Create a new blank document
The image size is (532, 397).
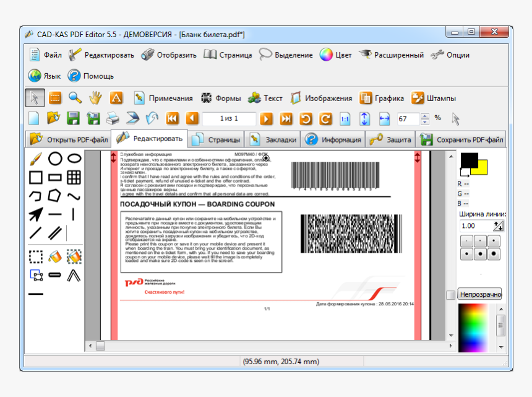click(x=34, y=119)
